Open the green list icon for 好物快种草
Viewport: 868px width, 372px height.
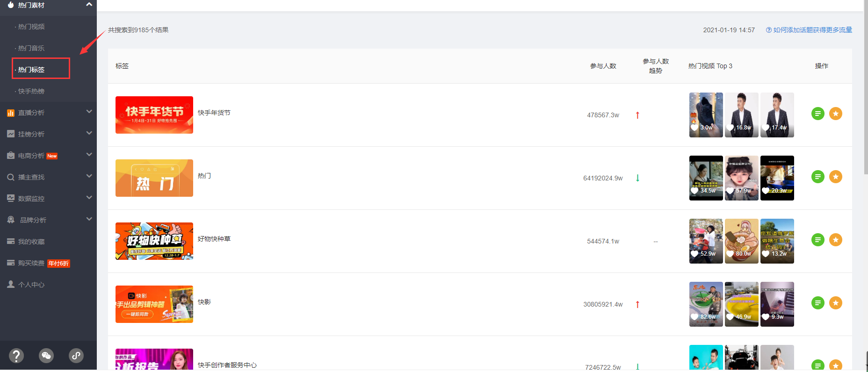[817, 240]
